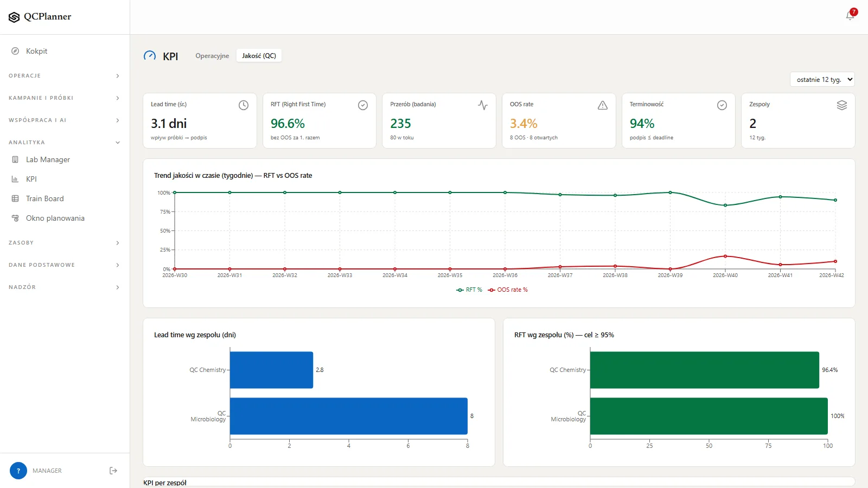This screenshot has width=868, height=488.
Task: Toggle RFT % series in chart legend
Action: (469, 290)
